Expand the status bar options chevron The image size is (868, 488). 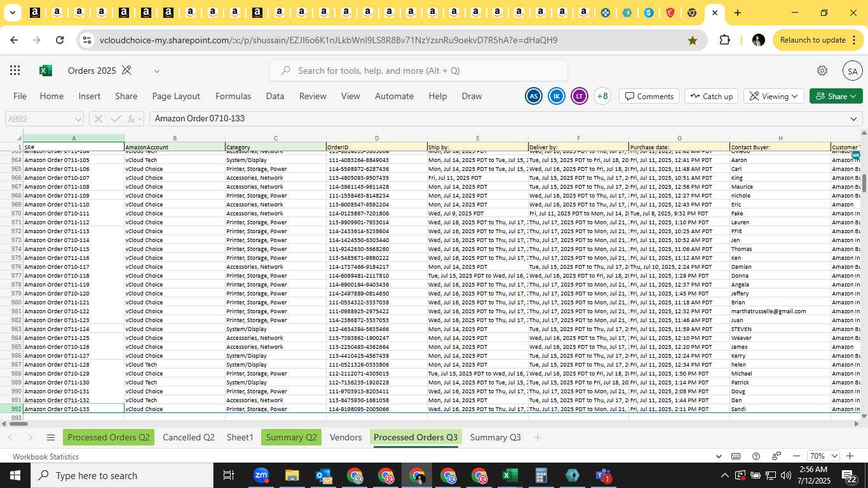719,456
